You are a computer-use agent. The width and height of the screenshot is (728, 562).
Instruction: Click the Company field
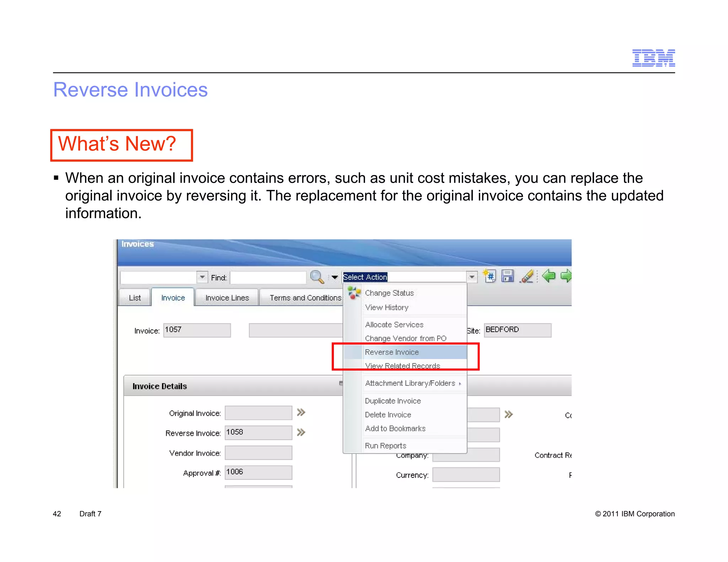(466, 455)
